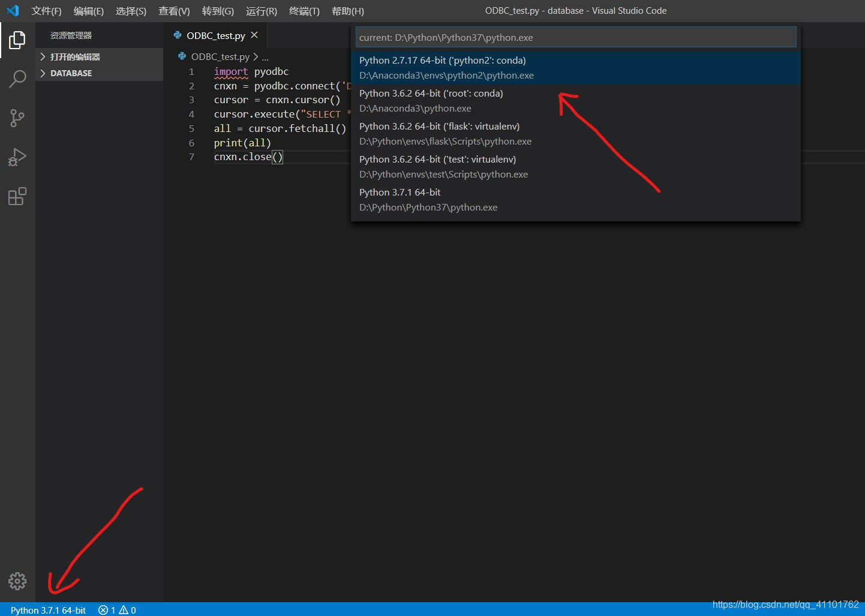
Task: Click the interpreter search input field
Action: pyautogui.click(x=575, y=37)
